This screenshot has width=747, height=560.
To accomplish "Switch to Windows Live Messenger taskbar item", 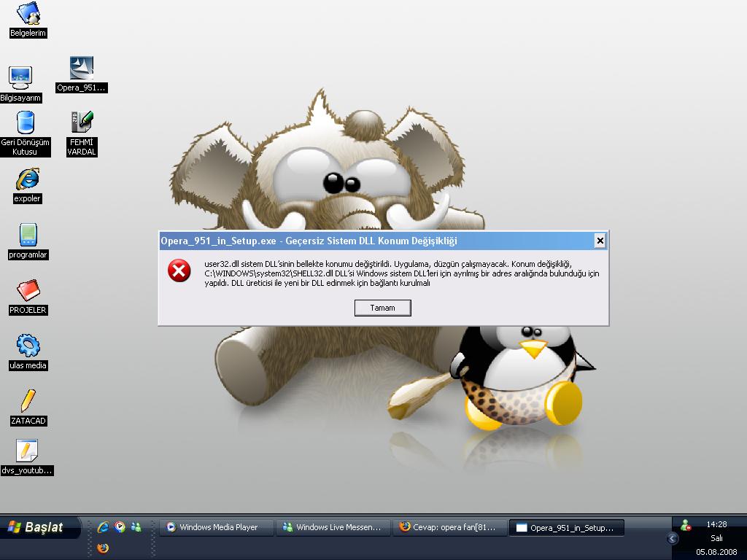I will [x=333, y=527].
